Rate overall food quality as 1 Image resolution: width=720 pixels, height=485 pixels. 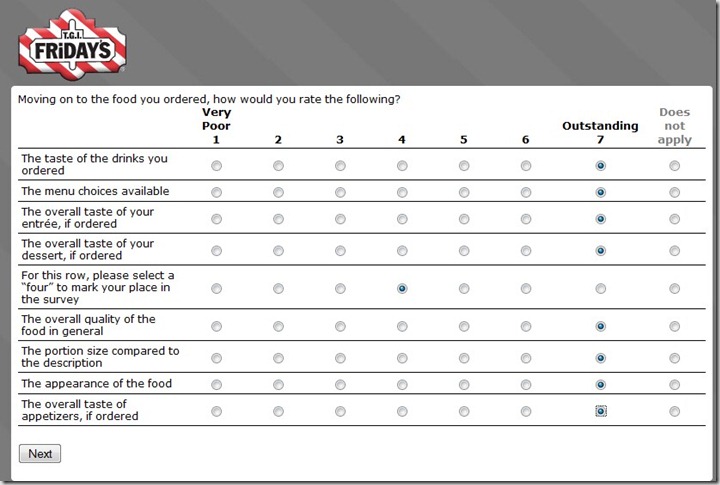pyautogui.click(x=216, y=326)
